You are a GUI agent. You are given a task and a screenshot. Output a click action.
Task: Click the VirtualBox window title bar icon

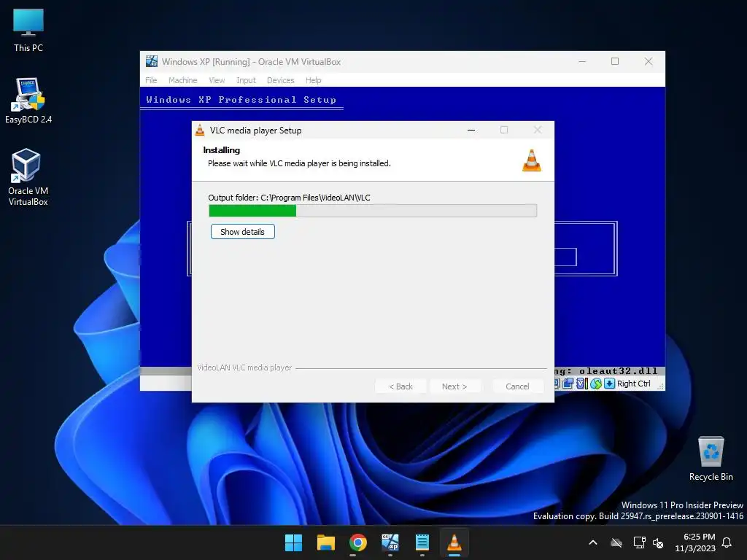(152, 61)
